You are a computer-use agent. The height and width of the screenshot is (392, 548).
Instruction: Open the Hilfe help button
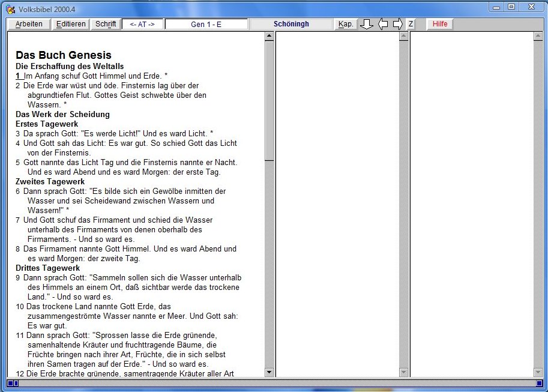click(x=439, y=24)
